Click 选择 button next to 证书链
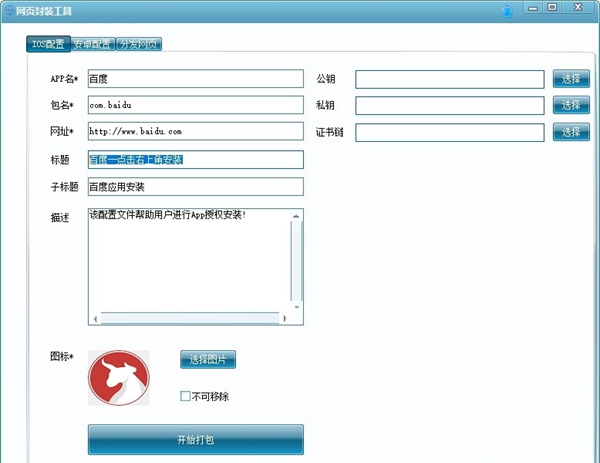Screen dimensions: 600x463 click(x=571, y=132)
